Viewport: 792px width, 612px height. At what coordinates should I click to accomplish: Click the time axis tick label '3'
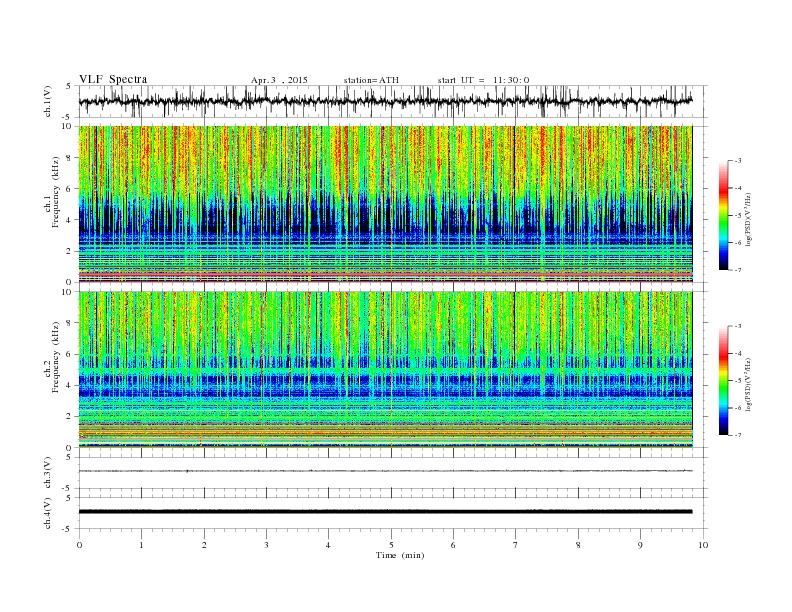266,545
